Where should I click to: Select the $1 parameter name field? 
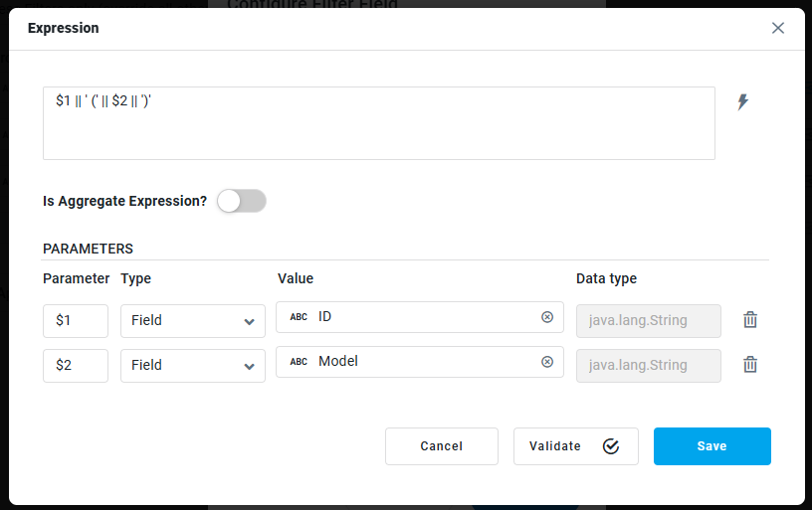click(76, 321)
